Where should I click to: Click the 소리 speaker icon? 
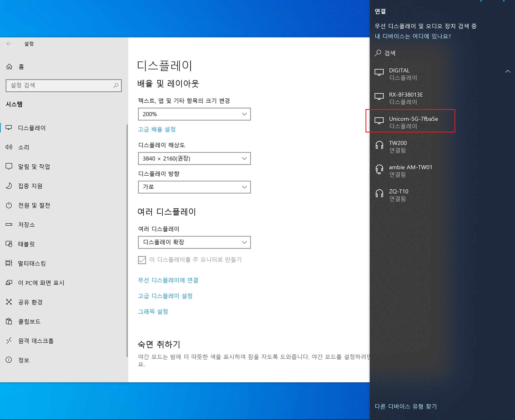click(9, 147)
